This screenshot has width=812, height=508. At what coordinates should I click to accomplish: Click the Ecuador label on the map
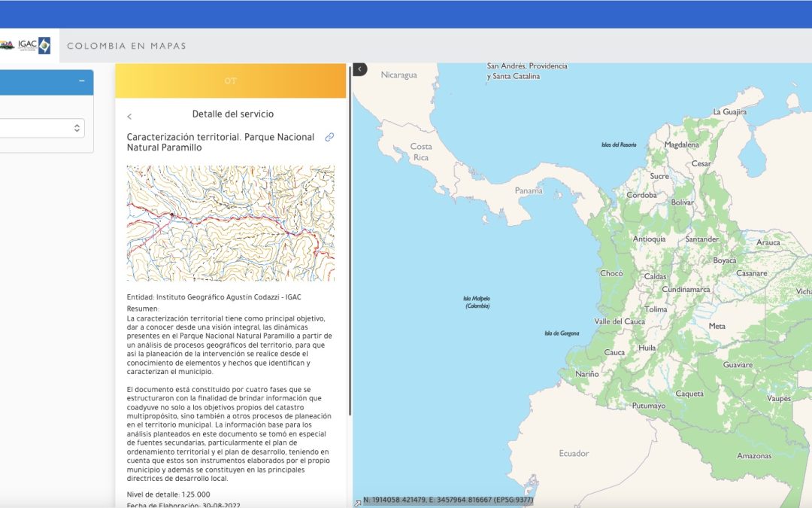point(574,454)
